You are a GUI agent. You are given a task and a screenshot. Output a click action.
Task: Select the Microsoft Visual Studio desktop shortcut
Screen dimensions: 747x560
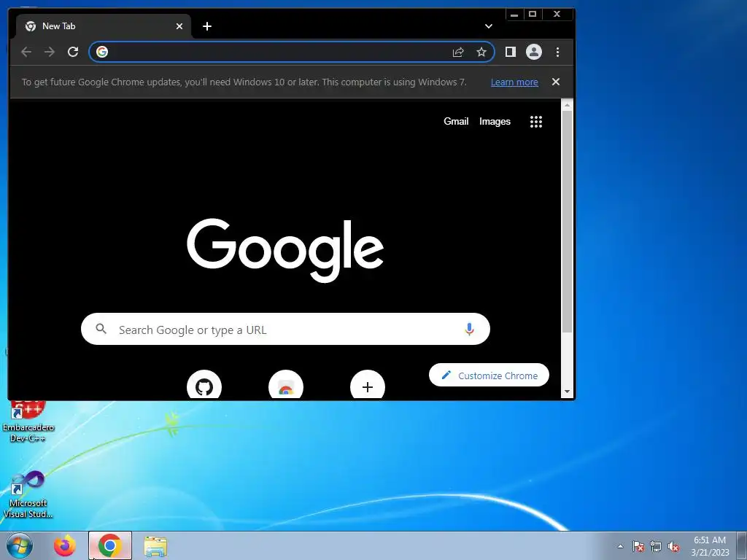pos(28,495)
